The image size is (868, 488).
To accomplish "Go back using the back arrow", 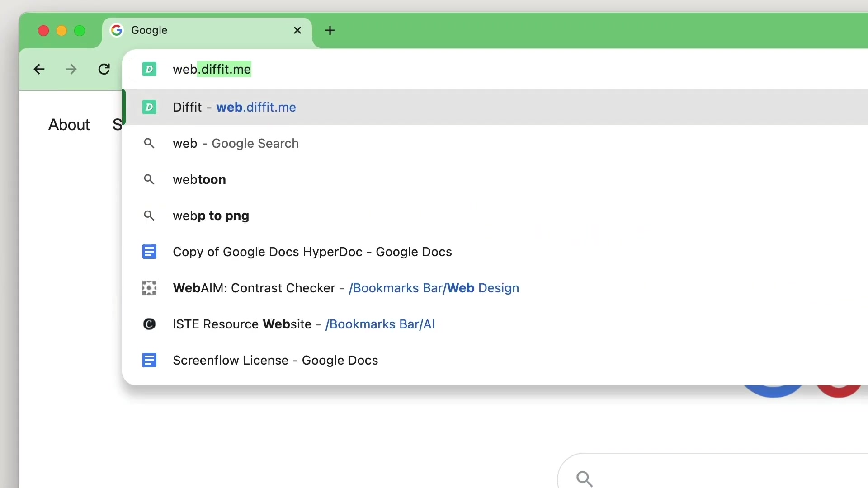I will point(39,69).
